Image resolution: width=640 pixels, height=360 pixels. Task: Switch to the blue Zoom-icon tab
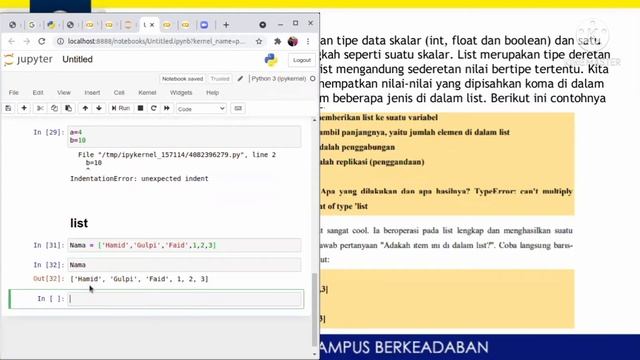(x=204, y=25)
